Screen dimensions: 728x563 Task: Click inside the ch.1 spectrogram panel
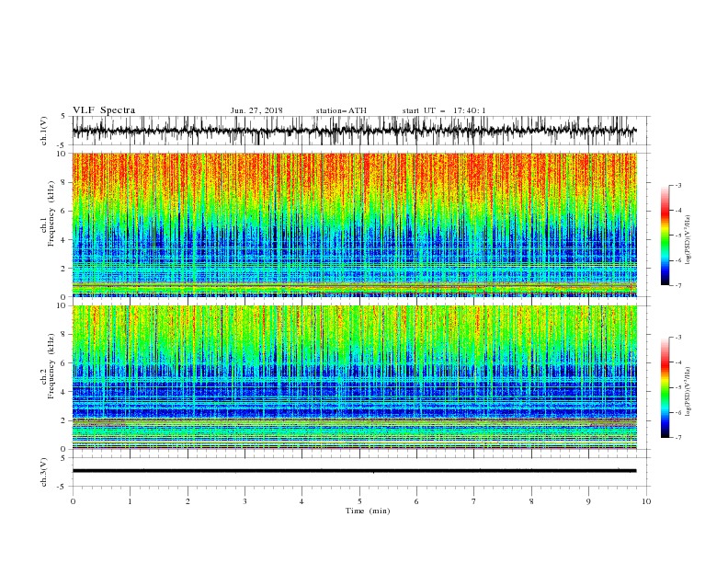pyautogui.click(x=355, y=224)
